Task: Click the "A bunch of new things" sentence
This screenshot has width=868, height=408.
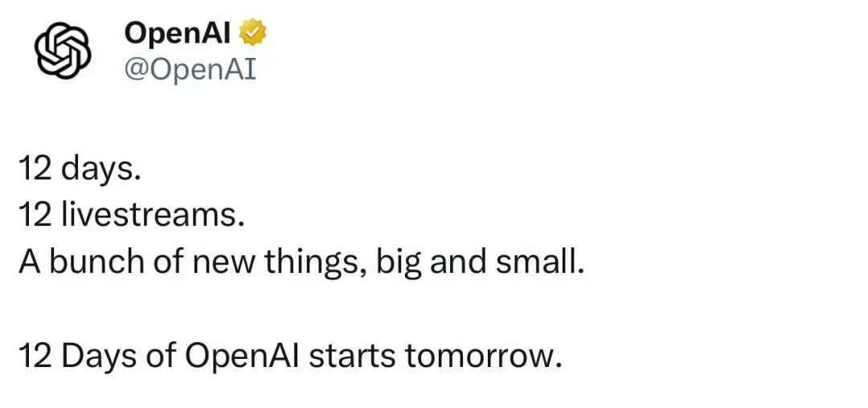Action: point(301,263)
